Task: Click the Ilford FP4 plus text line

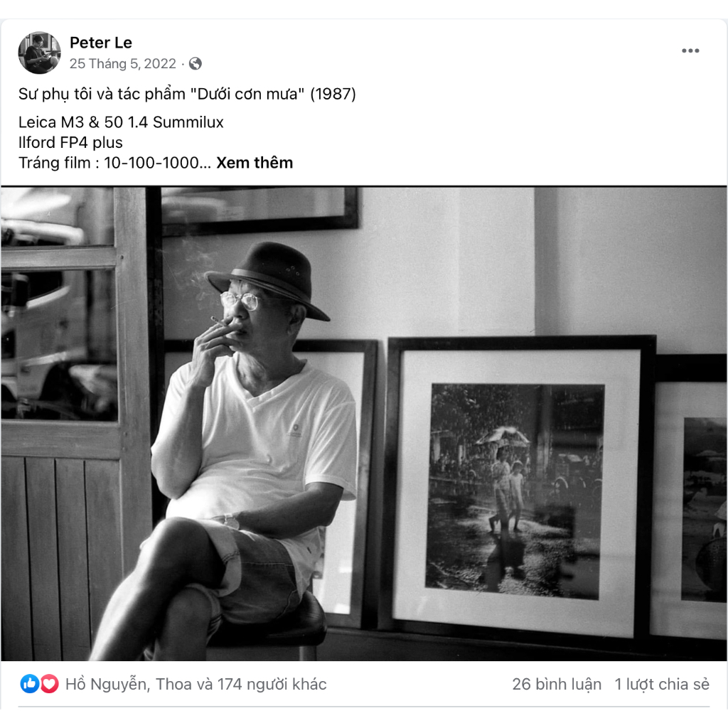Action: point(70,142)
